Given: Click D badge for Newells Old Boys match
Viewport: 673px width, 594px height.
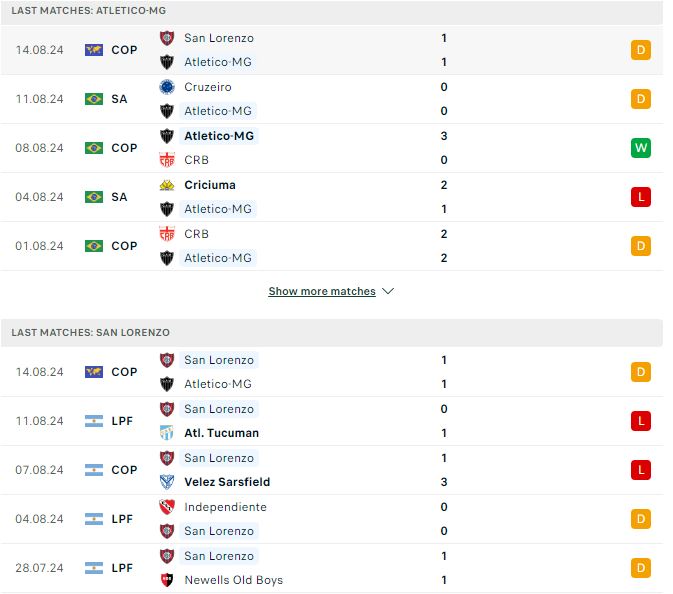Looking at the screenshot, I should pos(641,568).
